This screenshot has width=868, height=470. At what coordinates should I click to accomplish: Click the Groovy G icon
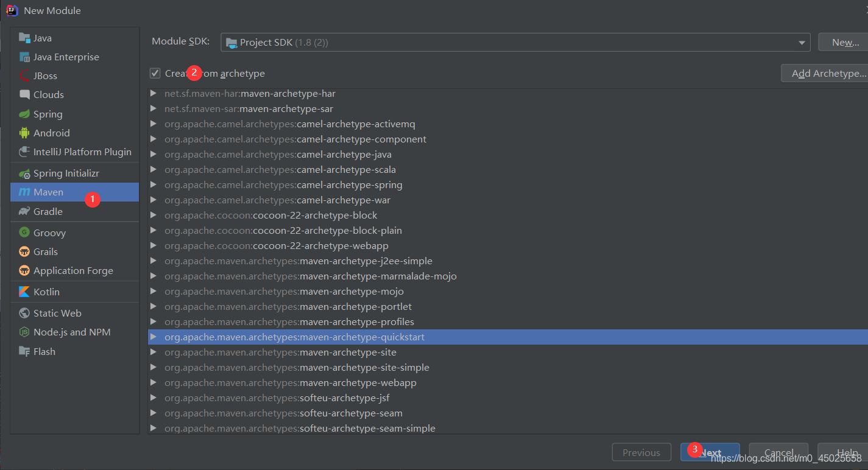pyautogui.click(x=24, y=233)
